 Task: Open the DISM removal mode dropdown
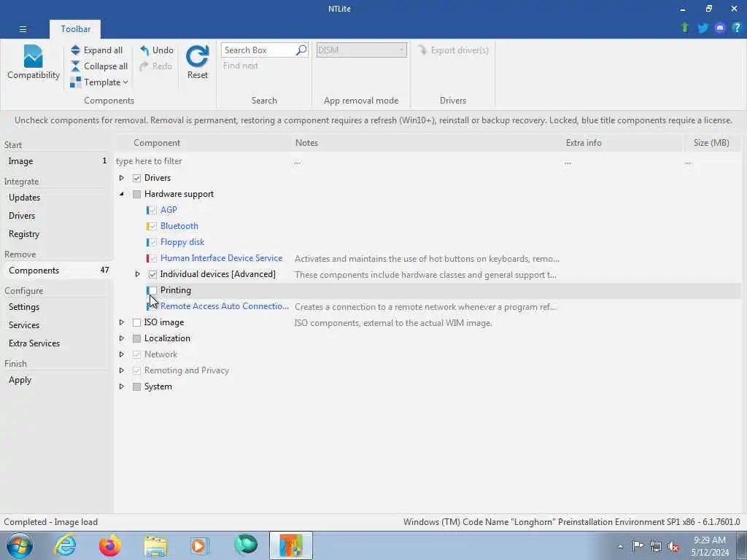(x=362, y=50)
